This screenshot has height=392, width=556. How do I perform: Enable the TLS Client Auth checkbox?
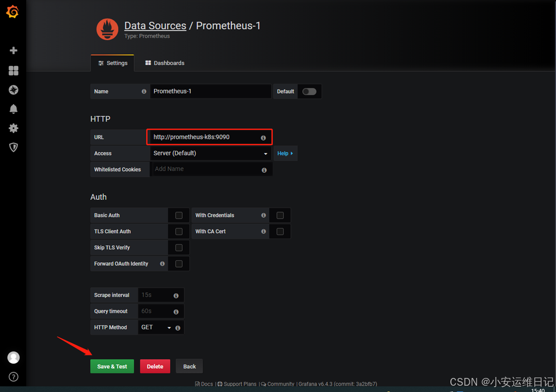tap(179, 231)
